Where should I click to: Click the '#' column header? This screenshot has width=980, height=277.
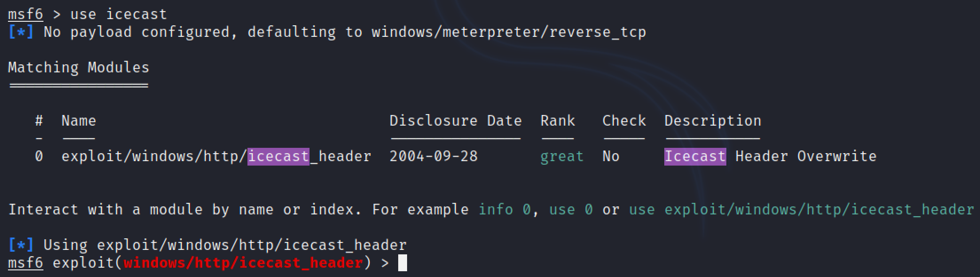tap(39, 121)
